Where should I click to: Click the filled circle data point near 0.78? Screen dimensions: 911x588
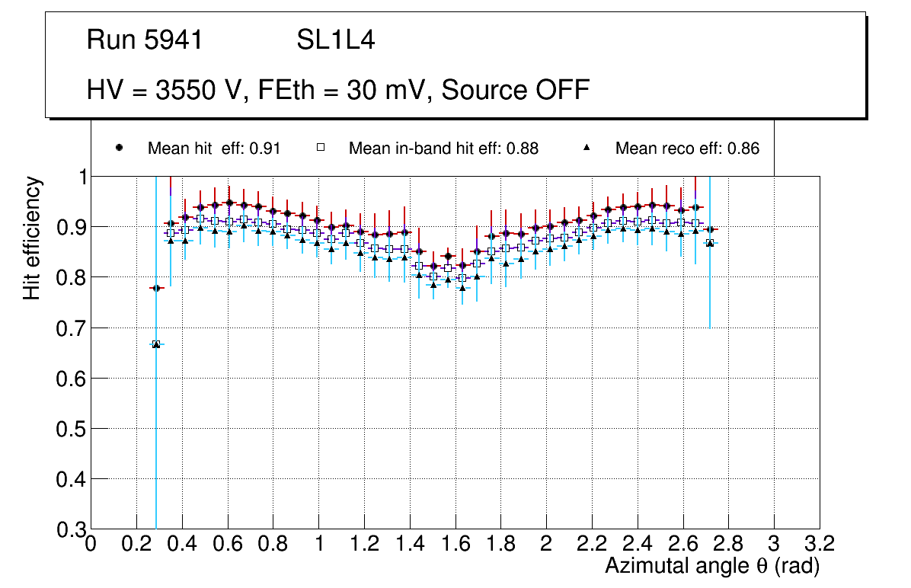156,288
